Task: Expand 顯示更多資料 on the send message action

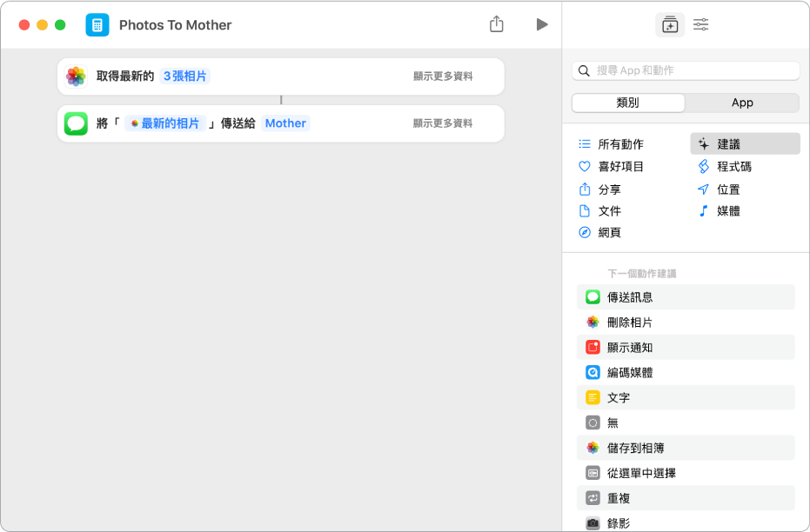Action: [444, 123]
